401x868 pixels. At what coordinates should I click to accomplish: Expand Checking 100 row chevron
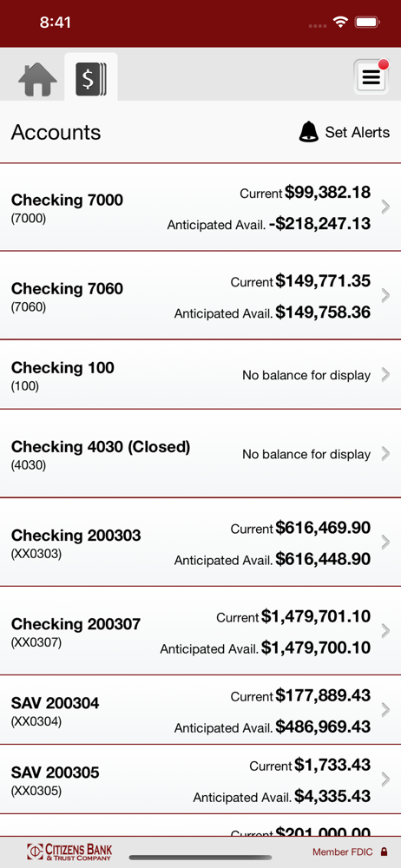(386, 375)
